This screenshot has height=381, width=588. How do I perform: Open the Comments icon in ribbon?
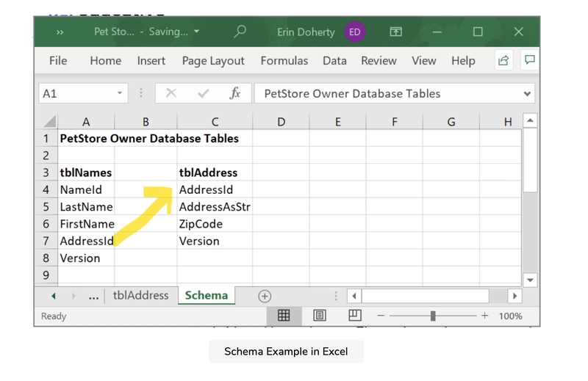pos(529,60)
